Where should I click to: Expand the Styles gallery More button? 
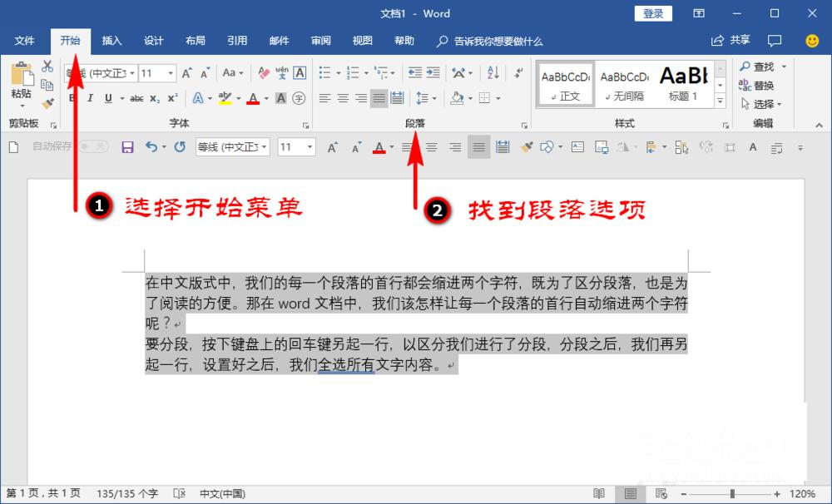[x=720, y=101]
